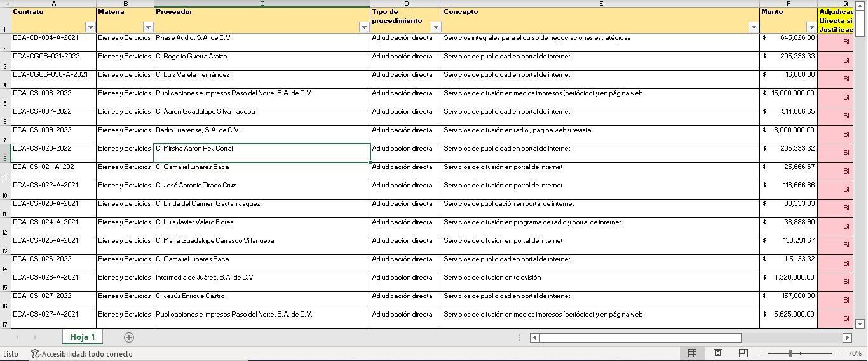Open the Concepto column filter dropdown
Viewport: 868px width, 361px height.
click(754, 27)
